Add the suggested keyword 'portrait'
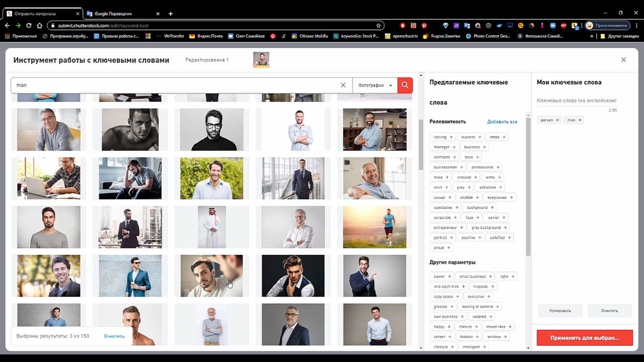Screen dimensions: 644x362 (443, 238)
